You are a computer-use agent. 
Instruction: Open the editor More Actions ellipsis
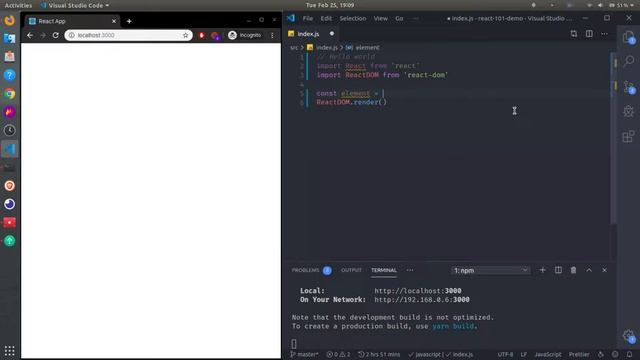click(604, 34)
